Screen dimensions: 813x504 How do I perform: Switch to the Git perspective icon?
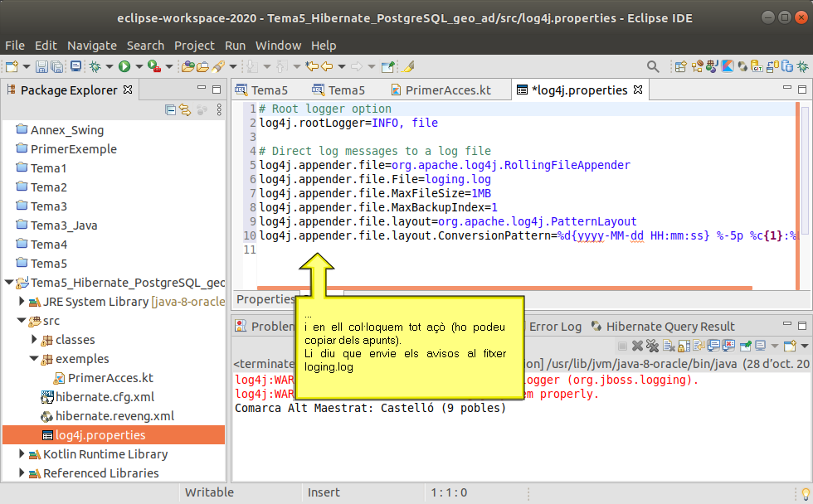[x=757, y=66]
